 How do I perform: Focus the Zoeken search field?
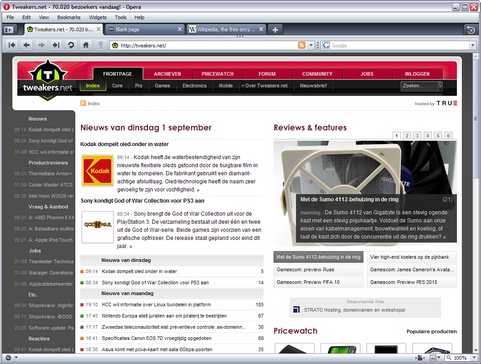(419, 86)
